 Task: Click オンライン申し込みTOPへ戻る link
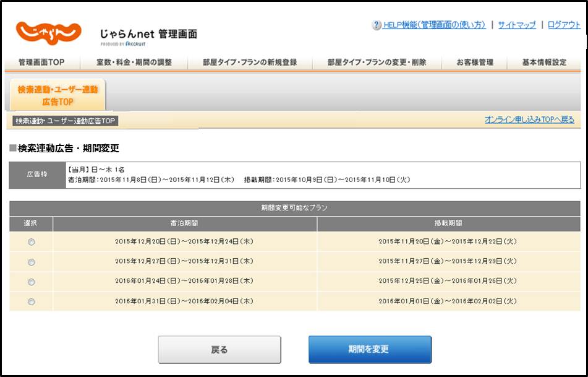pos(529,120)
